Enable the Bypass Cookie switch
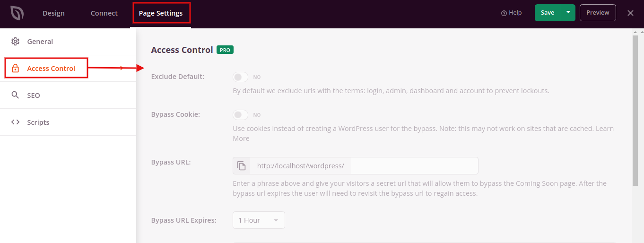644x243 pixels. 240,115
